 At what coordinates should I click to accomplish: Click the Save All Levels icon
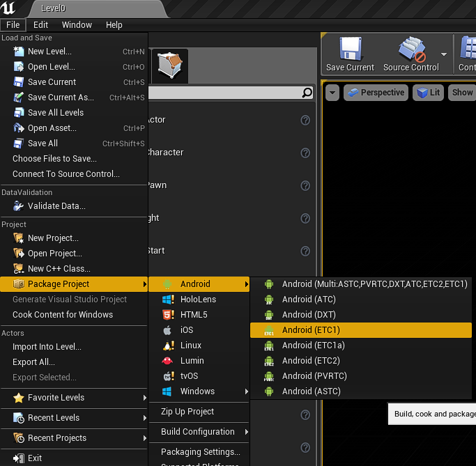click(x=19, y=113)
